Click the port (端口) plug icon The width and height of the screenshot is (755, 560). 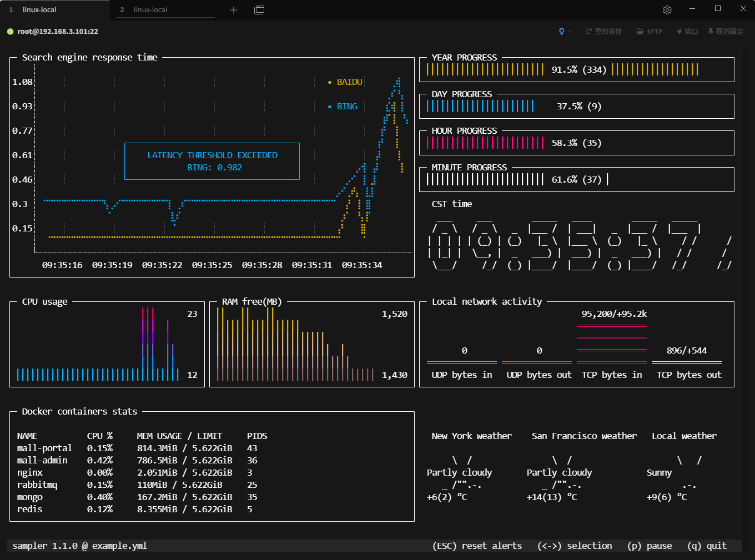[x=679, y=32]
